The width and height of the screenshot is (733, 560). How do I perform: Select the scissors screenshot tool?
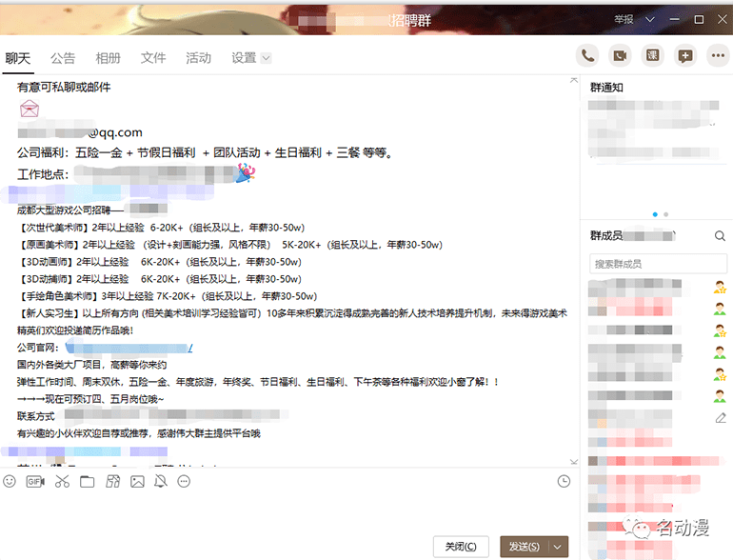coord(62,482)
